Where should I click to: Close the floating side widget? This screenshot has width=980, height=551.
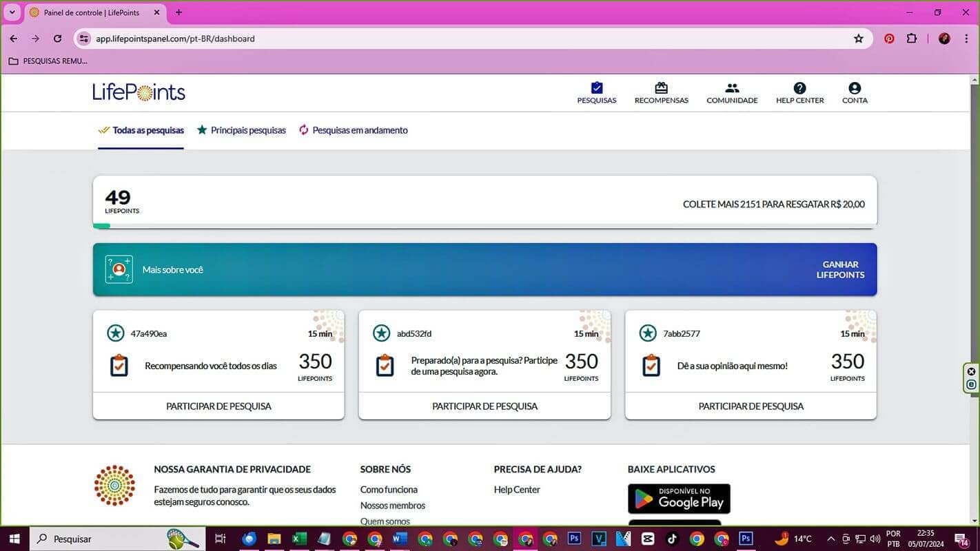[x=972, y=372]
